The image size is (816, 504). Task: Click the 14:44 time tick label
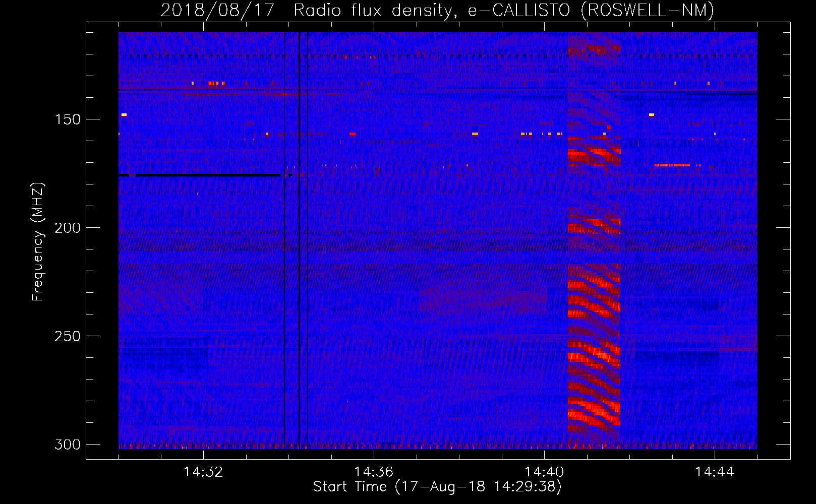coord(715,472)
